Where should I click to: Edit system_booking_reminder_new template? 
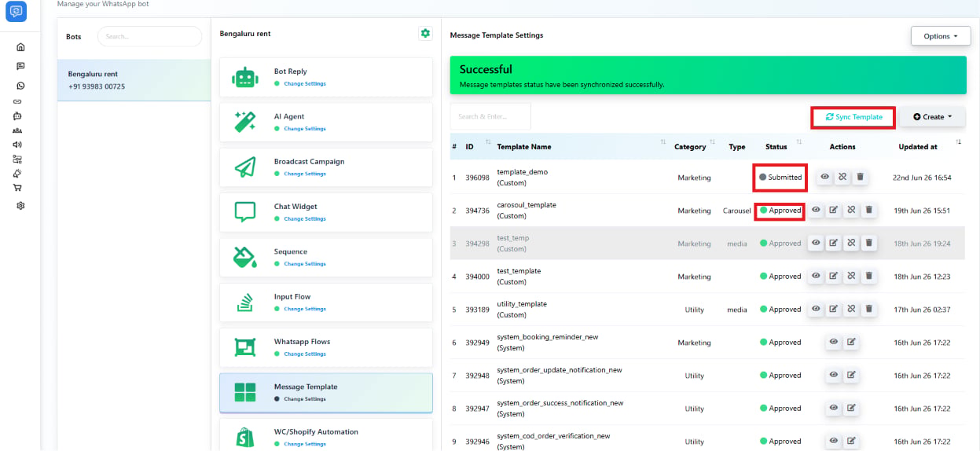point(851,343)
